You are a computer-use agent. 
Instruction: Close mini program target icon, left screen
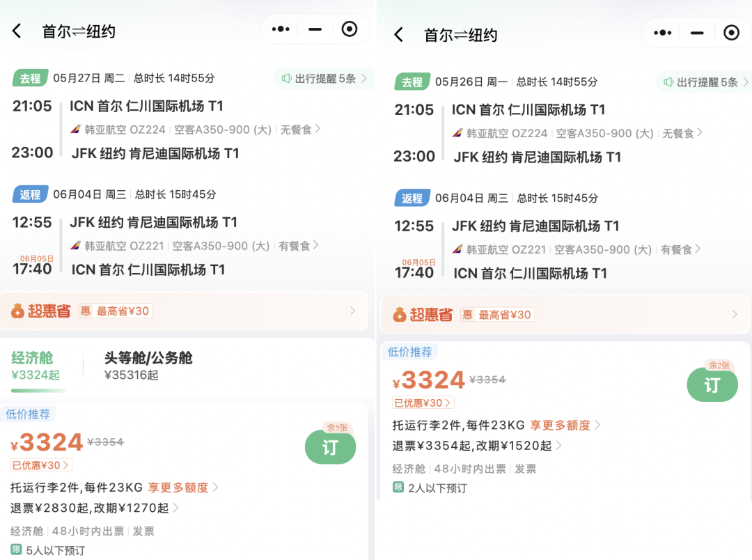coord(349,29)
